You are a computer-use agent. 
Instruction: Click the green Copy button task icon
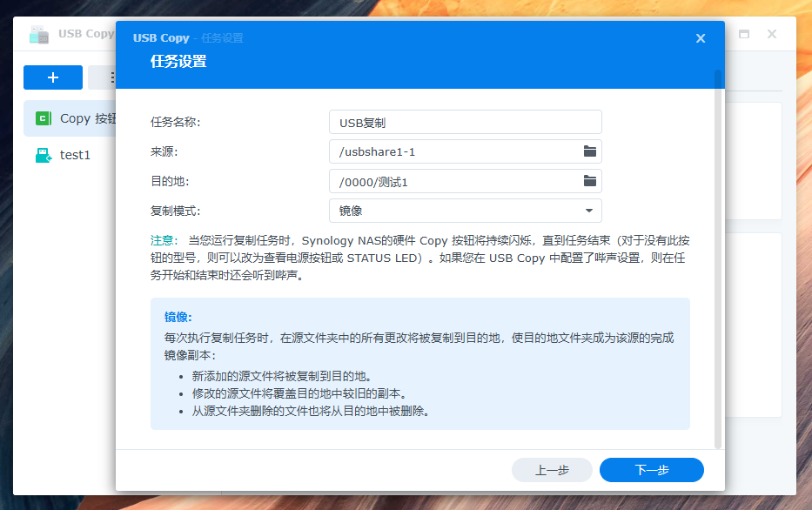tap(43, 118)
